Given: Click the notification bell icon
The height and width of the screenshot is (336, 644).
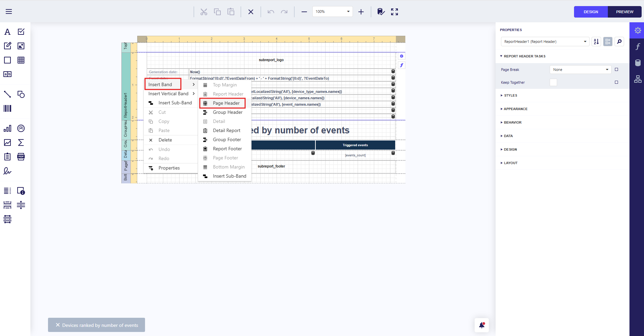Looking at the screenshot, I should point(482,325).
